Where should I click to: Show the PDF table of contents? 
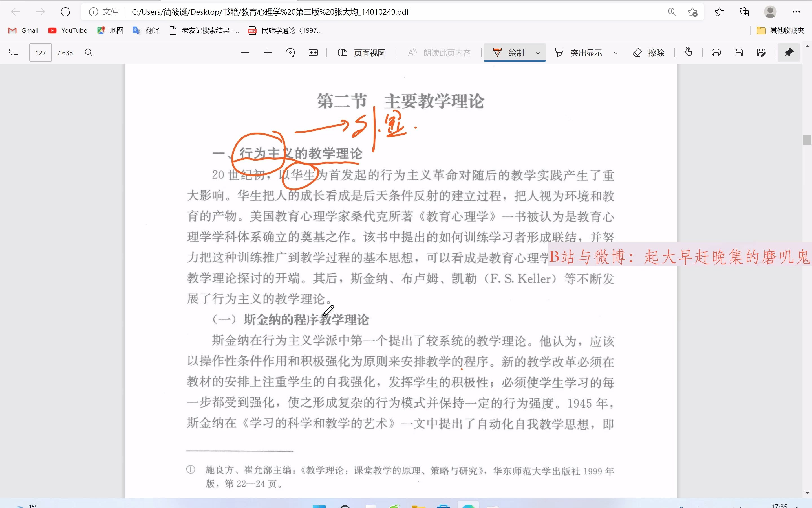tap(14, 52)
